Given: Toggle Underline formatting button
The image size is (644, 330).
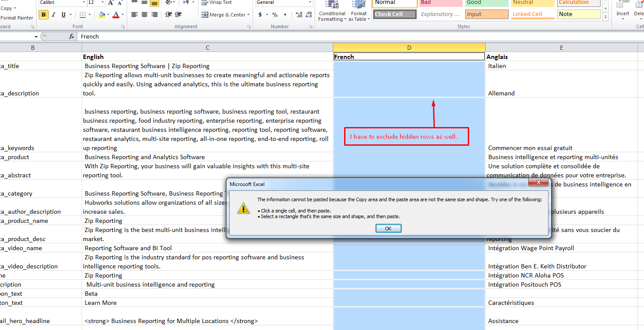Looking at the screenshot, I should point(64,15).
